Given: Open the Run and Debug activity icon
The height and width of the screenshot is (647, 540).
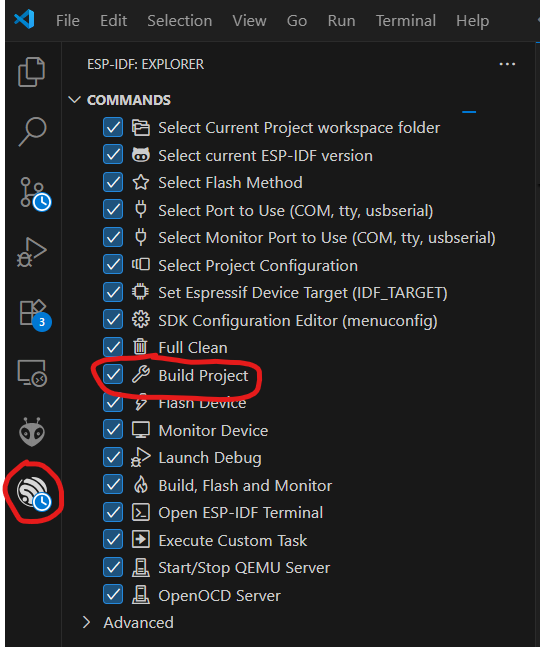Looking at the screenshot, I should coord(32,252).
